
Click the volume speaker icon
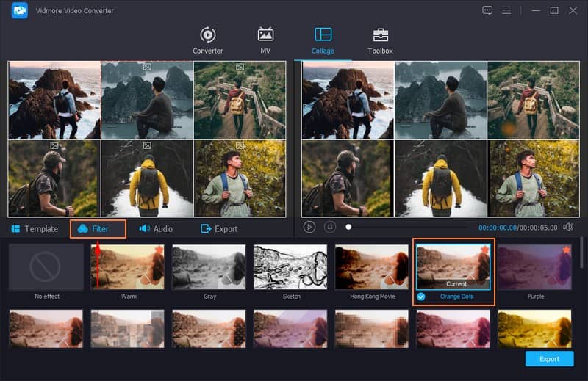coord(568,228)
